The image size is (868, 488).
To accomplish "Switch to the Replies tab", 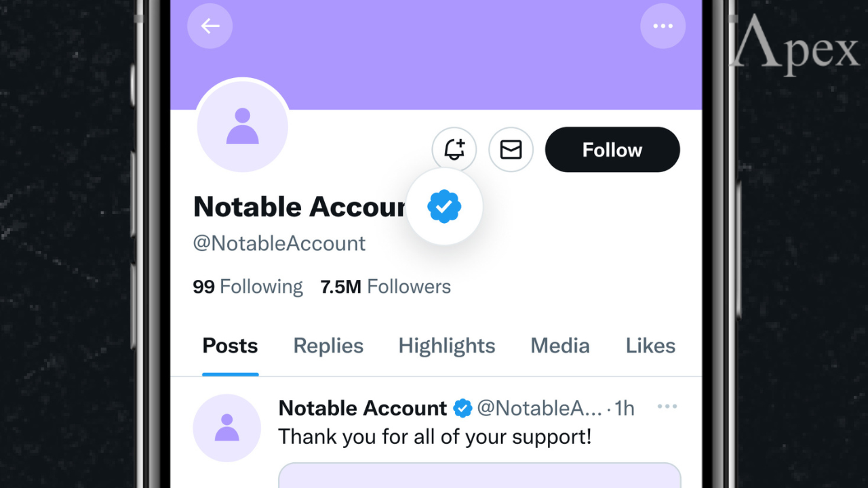I will (x=328, y=346).
